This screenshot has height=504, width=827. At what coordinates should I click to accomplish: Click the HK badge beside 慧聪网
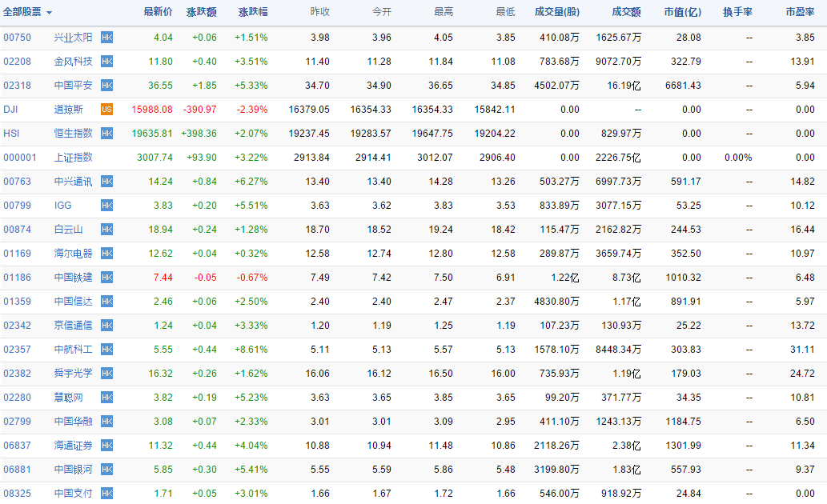click(x=106, y=398)
